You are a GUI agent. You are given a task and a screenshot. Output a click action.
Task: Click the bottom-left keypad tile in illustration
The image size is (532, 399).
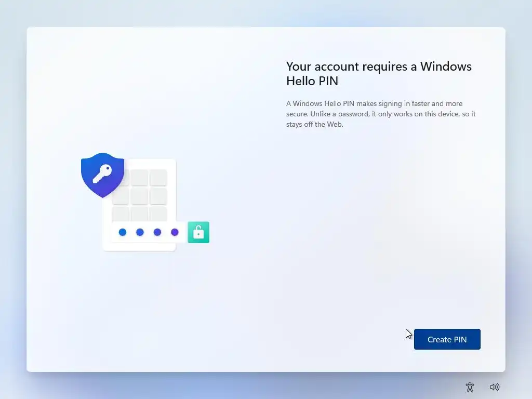(121, 214)
